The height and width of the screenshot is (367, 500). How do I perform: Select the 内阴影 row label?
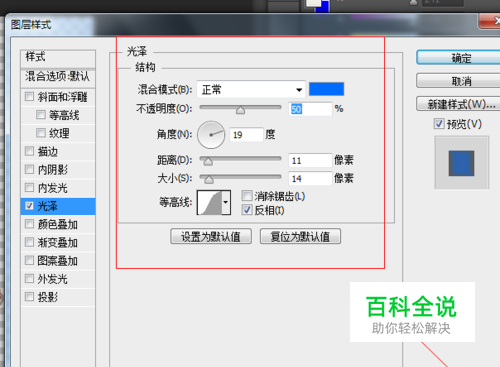click(x=52, y=169)
